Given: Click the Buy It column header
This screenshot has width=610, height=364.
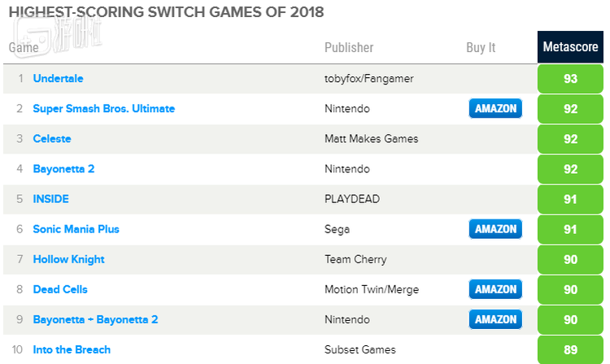Looking at the screenshot, I should (x=481, y=48).
